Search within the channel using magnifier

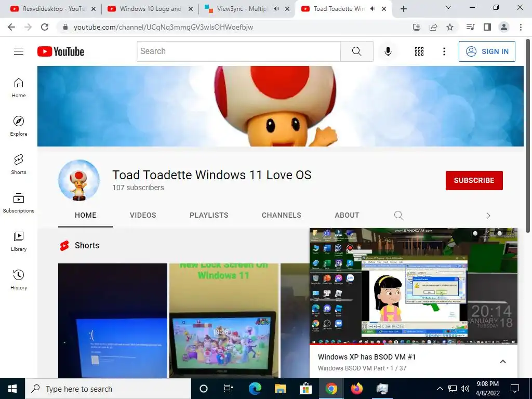click(x=398, y=216)
